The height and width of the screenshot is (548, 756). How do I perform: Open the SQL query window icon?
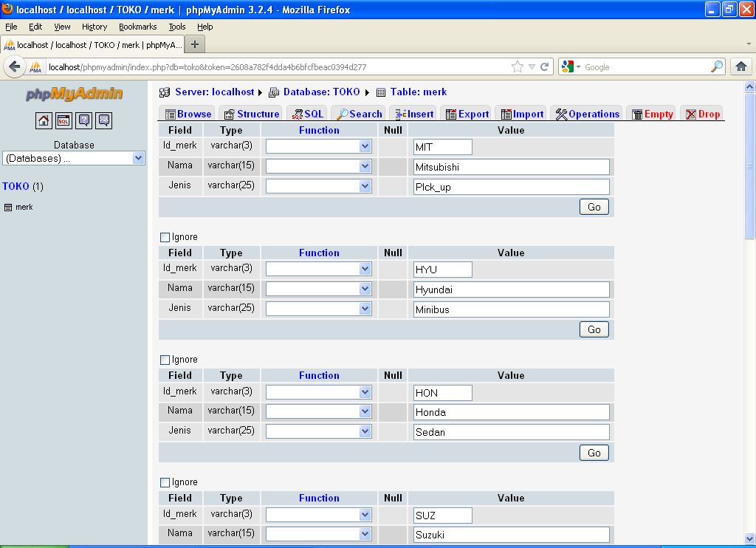(x=63, y=120)
